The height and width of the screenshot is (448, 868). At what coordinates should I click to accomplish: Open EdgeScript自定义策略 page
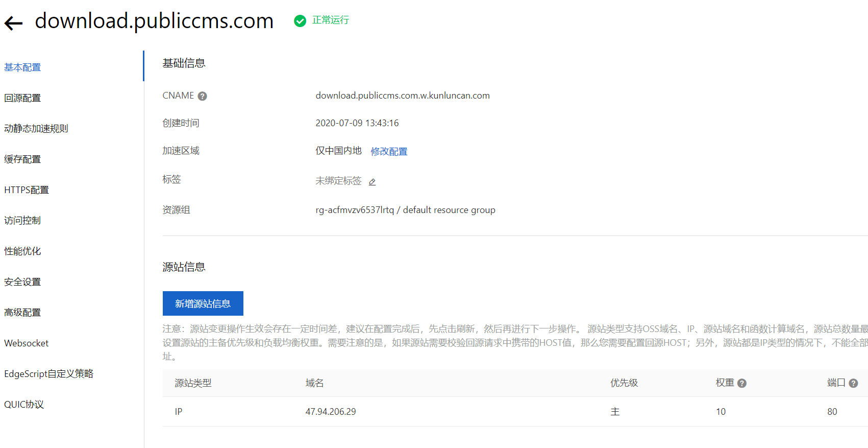[x=49, y=374]
